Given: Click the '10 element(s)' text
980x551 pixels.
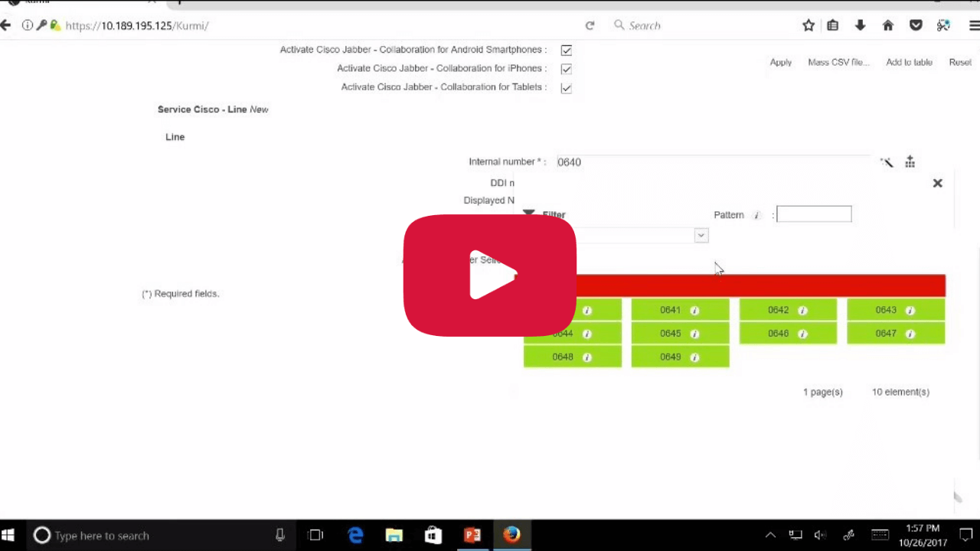Looking at the screenshot, I should tap(900, 392).
